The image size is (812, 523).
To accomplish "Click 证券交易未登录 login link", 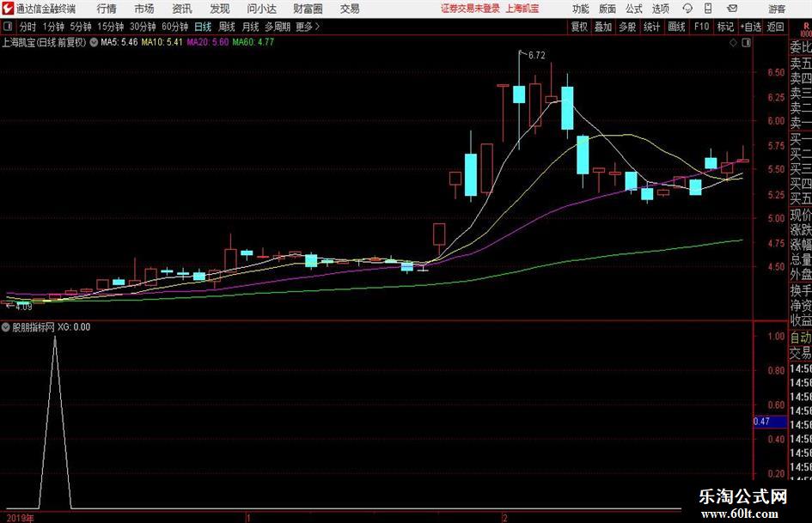I will pos(470,9).
